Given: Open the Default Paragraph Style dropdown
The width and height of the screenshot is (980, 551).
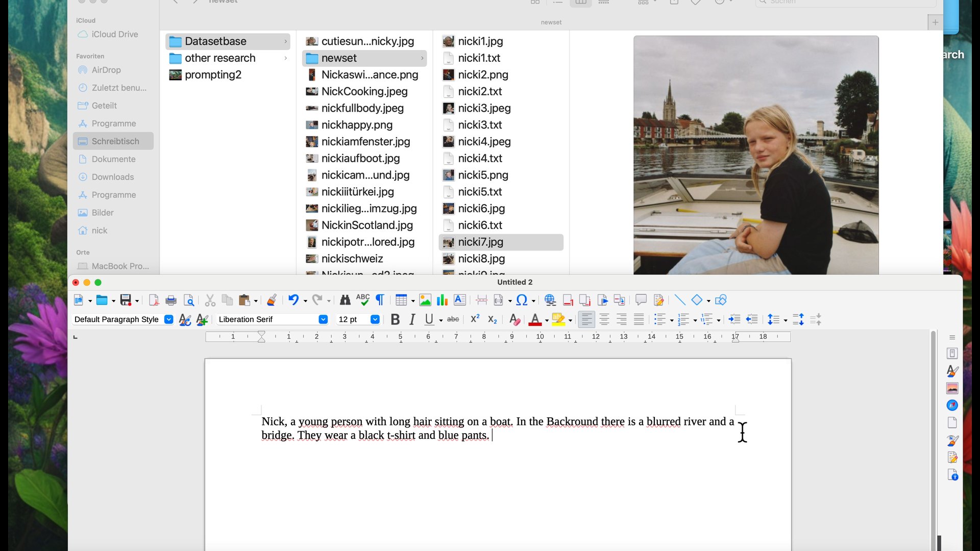Looking at the screenshot, I should click(x=169, y=319).
